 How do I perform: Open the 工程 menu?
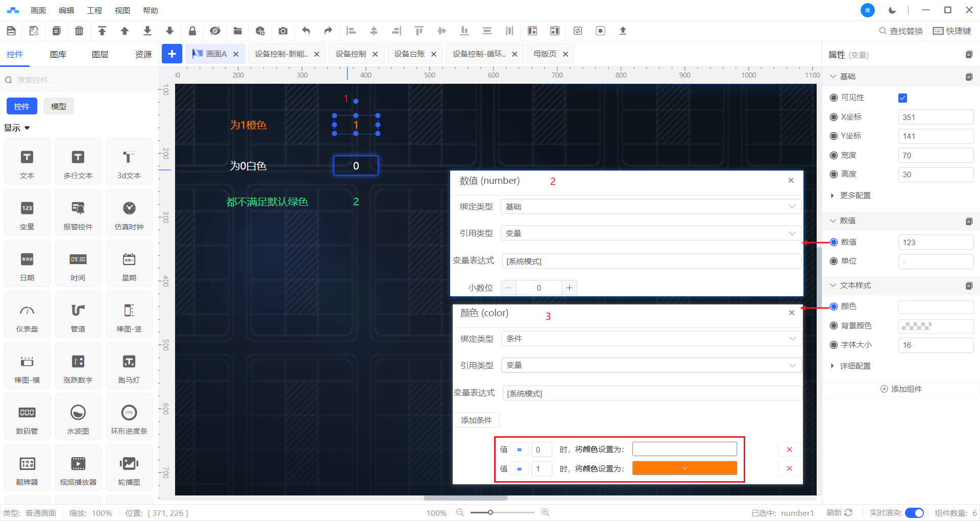click(94, 10)
